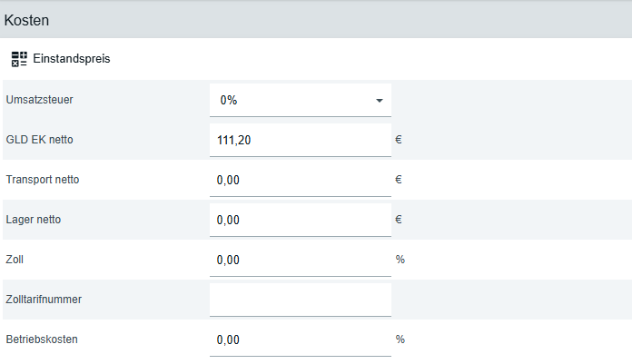Click the Kosten section header
Image resolution: width=632 pixels, height=364 pixels.
pyautogui.click(x=27, y=19)
